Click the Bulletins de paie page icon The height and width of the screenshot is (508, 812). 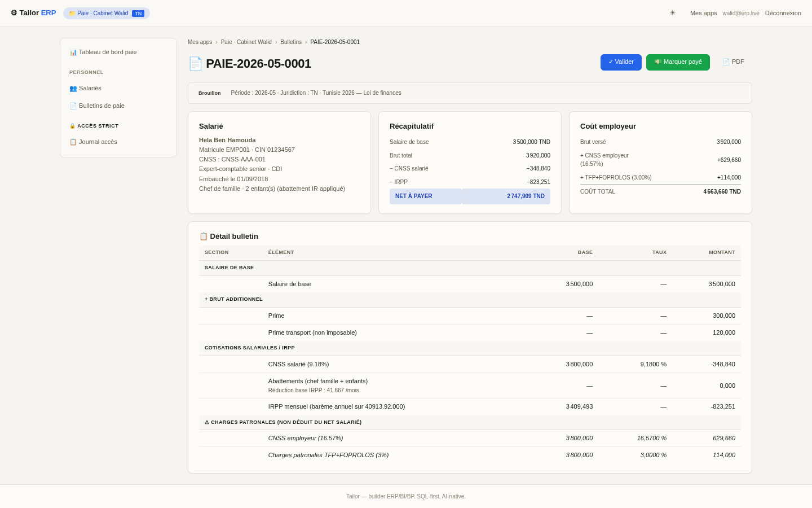tap(73, 106)
